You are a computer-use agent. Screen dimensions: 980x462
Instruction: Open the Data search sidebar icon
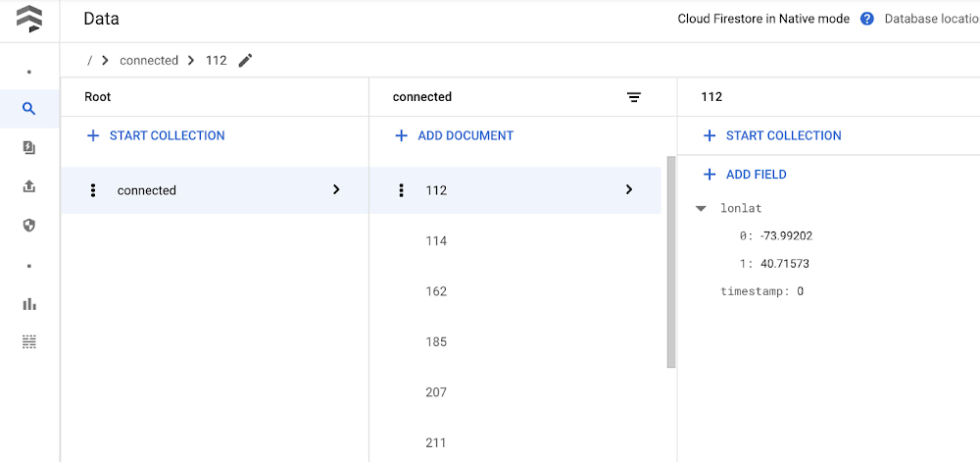(x=29, y=109)
